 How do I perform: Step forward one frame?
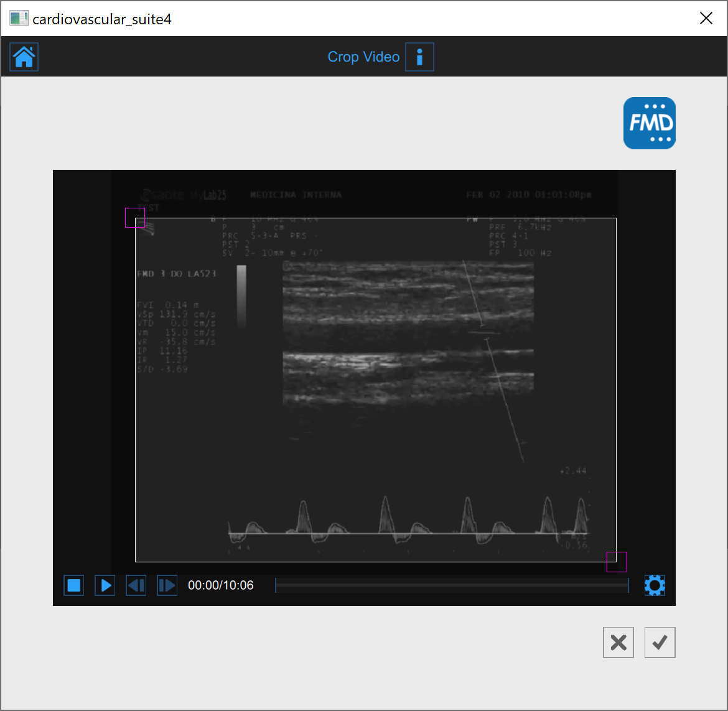(x=167, y=585)
